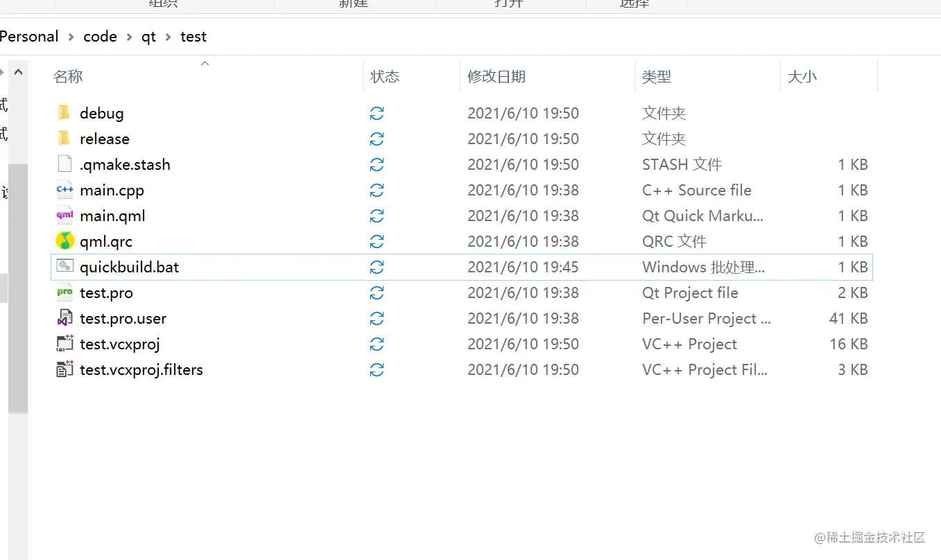
Task: Click the 19:45 modified date of quickbuild.bat
Action: tap(523, 267)
